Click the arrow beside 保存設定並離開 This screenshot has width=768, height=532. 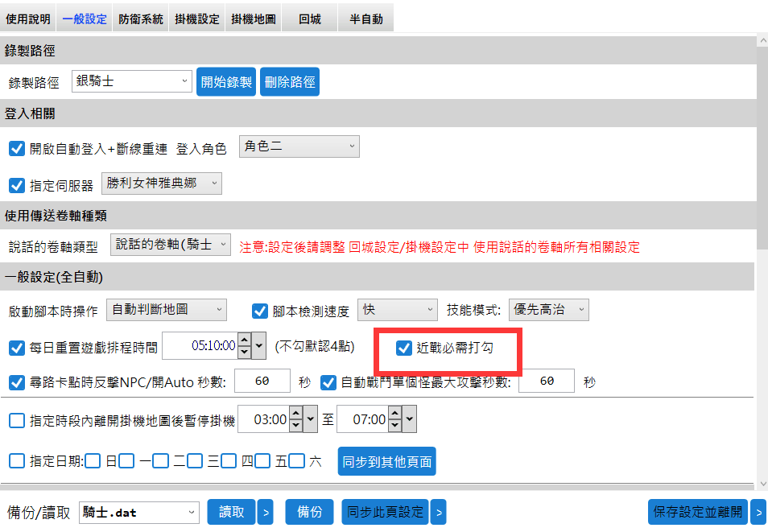click(x=758, y=512)
